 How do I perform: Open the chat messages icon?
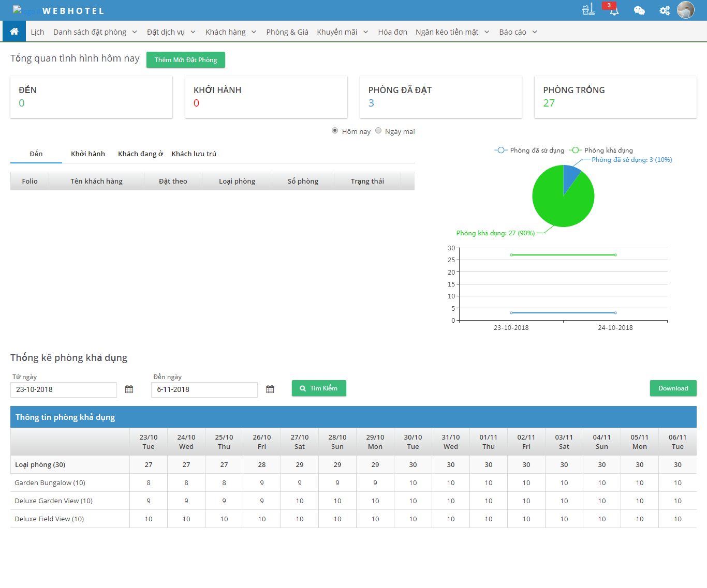pos(639,10)
